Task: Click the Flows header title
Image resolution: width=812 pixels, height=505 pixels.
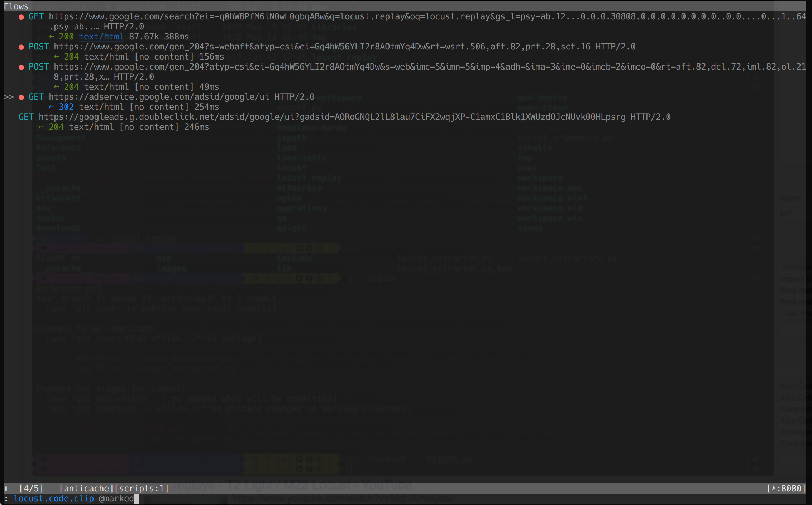Action: coord(16,6)
